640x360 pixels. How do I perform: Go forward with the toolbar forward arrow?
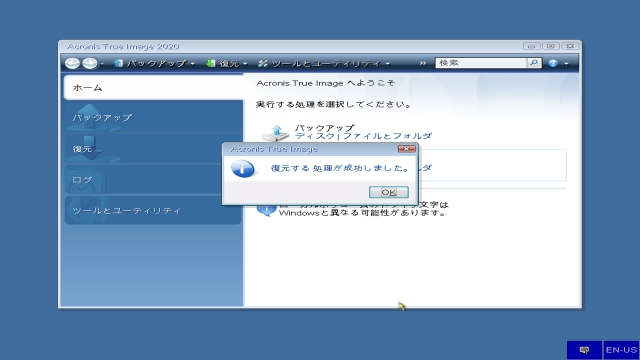tap(90, 63)
